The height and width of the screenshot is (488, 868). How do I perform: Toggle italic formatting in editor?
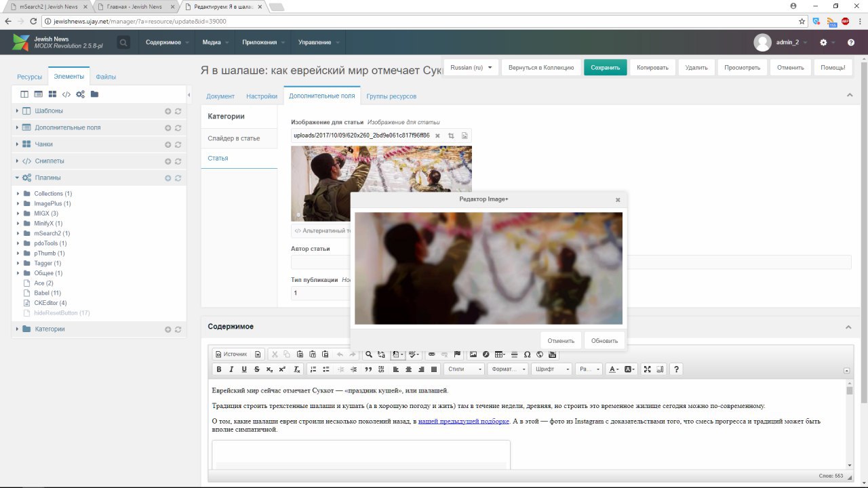231,369
